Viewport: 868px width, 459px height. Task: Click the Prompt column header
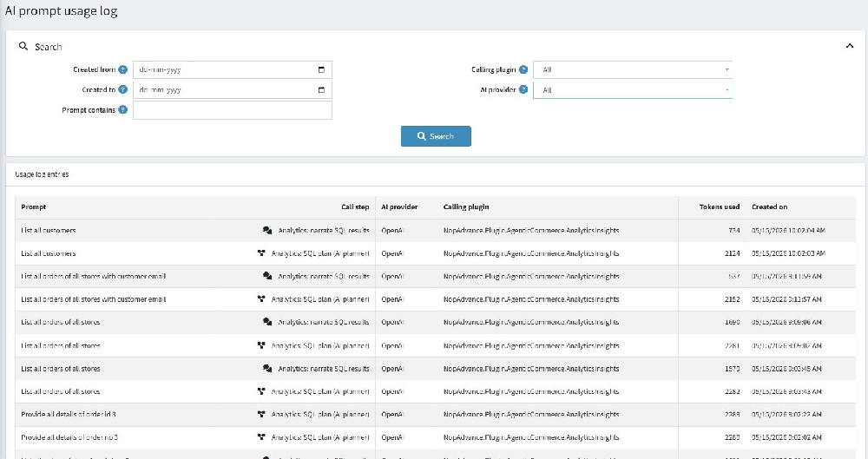(x=34, y=207)
